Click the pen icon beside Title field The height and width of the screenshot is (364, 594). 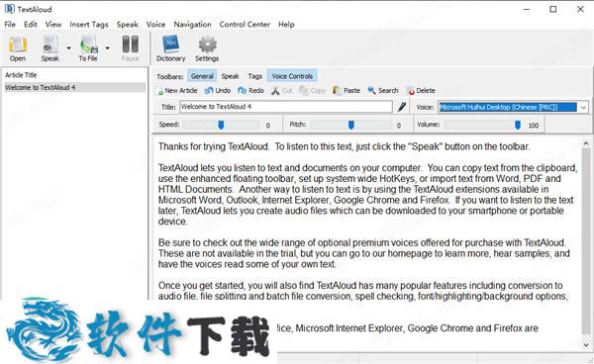(x=402, y=107)
